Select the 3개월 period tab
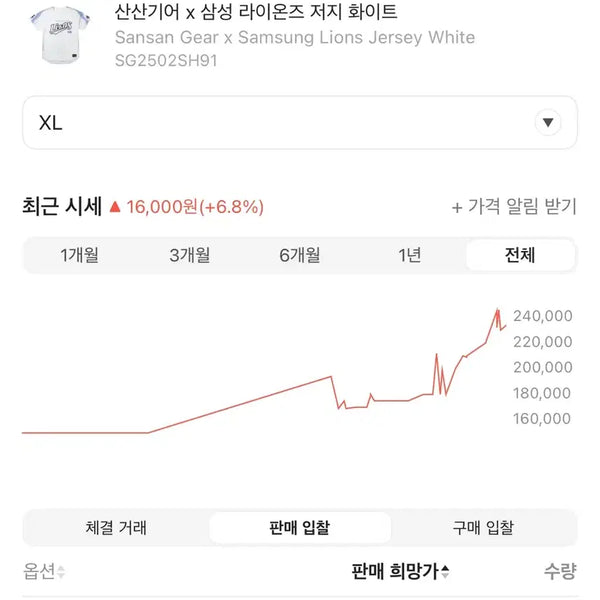The image size is (600, 600). click(190, 255)
